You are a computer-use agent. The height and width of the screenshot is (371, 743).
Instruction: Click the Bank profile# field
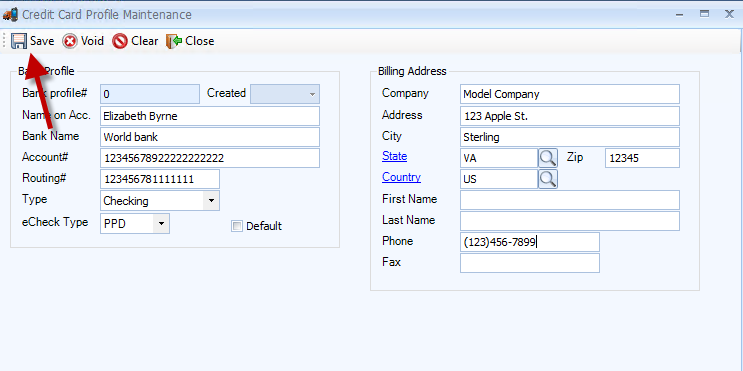coord(150,94)
